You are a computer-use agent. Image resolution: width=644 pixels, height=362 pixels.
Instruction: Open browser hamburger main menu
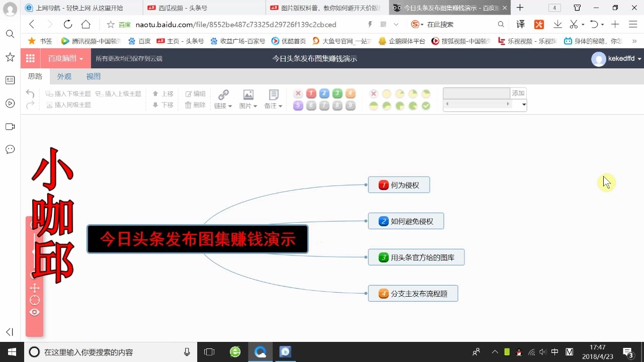[633, 24]
